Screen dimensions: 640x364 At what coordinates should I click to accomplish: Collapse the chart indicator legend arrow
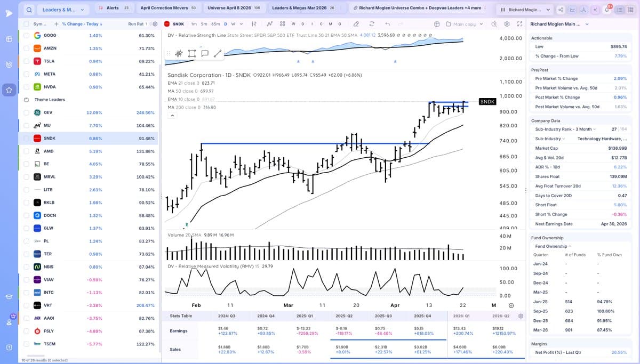point(172,116)
